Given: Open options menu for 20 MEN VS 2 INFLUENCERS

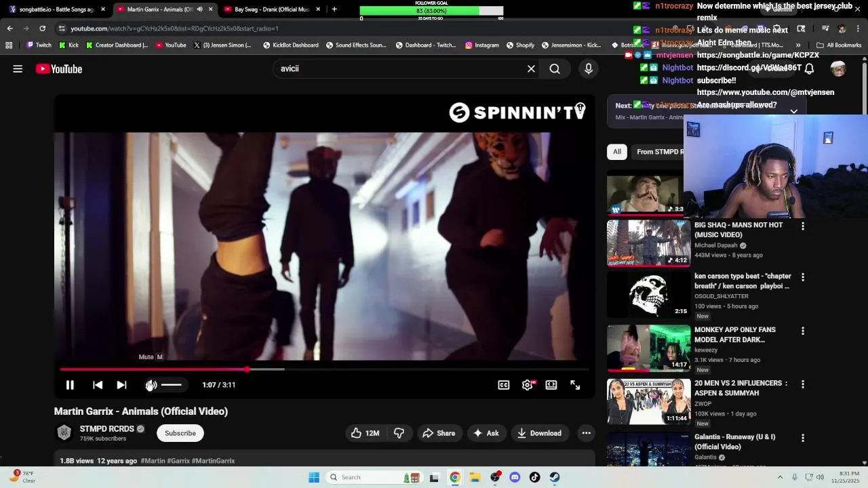Looking at the screenshot, I should (803, 384).
